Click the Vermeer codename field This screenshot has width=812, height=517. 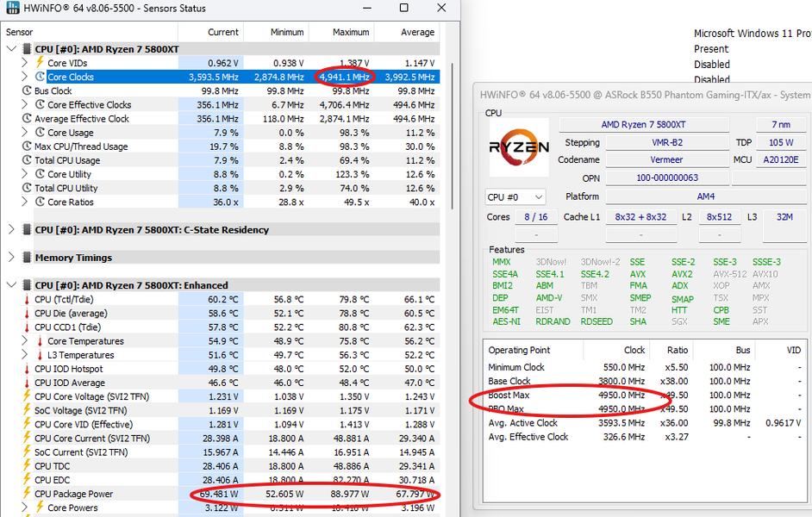click(667, 159)
